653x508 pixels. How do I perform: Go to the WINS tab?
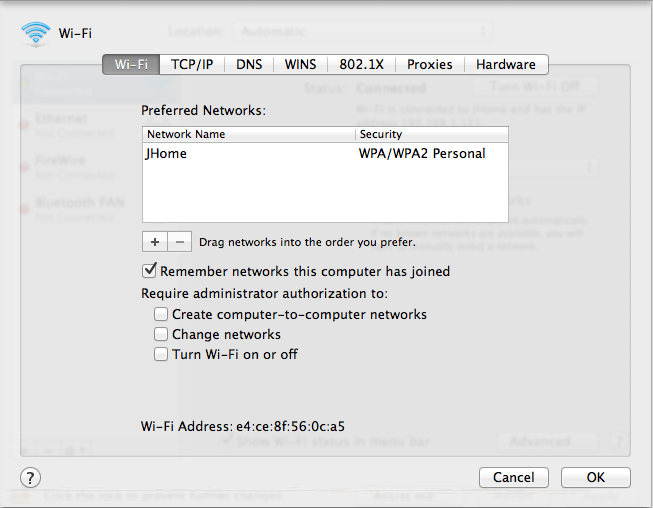pos(300,65)
